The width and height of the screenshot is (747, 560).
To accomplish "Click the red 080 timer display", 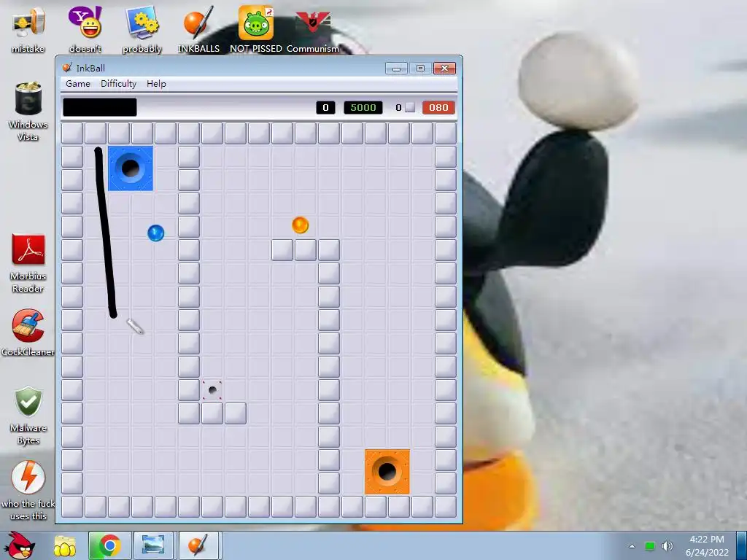I will pyautogui.click(x=438, y=108).
